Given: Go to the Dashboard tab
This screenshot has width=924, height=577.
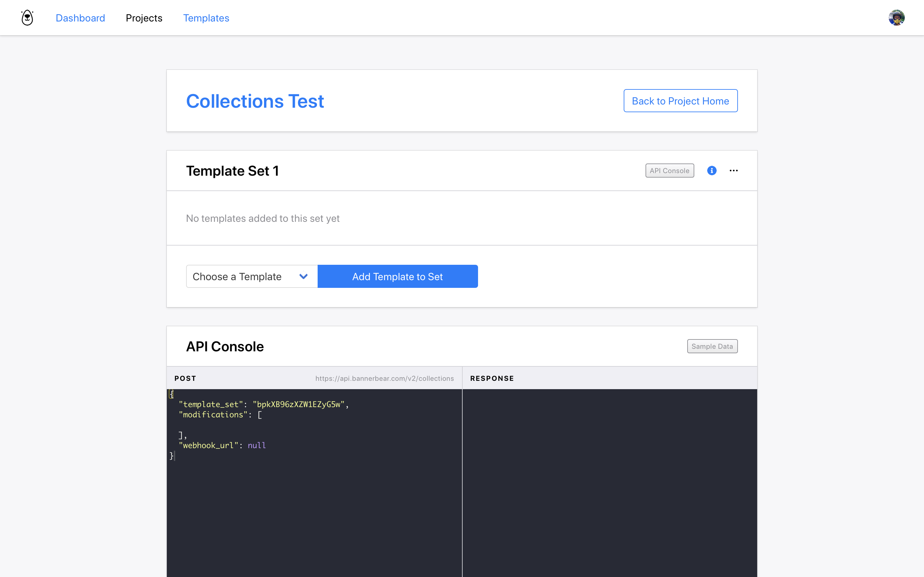Looking at the screenshot, I should (x=80, y=18).
